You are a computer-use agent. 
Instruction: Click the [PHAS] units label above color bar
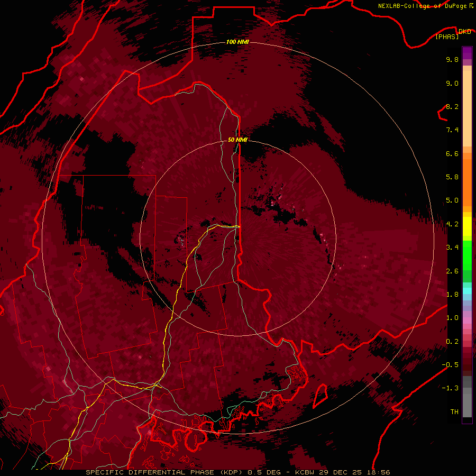click(447, 37)
